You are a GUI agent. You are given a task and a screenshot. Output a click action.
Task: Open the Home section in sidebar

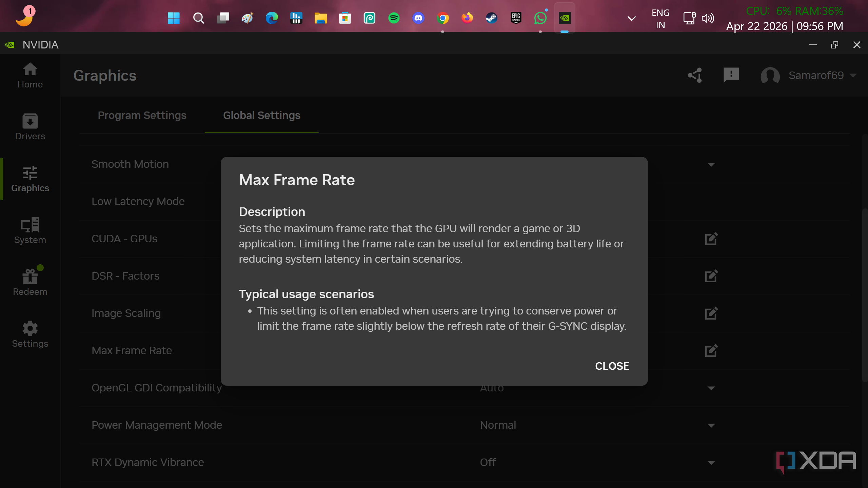(30, 75)
